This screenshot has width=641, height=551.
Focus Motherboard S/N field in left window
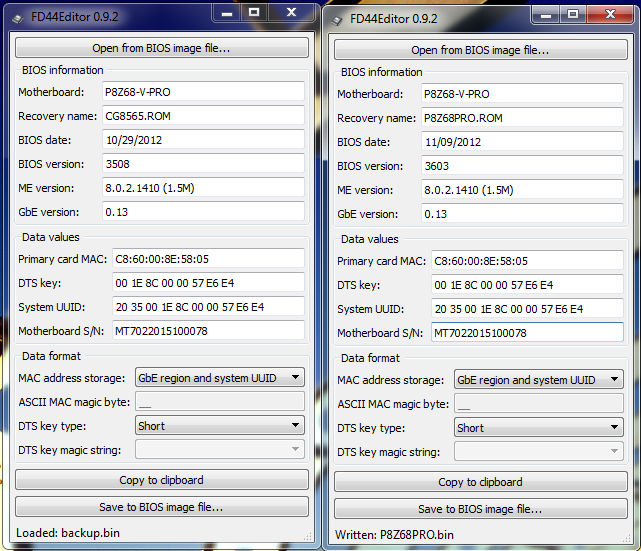(x=208, y=331)
